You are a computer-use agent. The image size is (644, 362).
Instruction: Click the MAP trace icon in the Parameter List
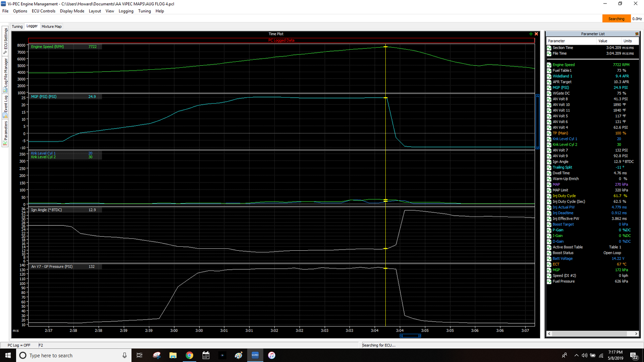pos(549,184)
